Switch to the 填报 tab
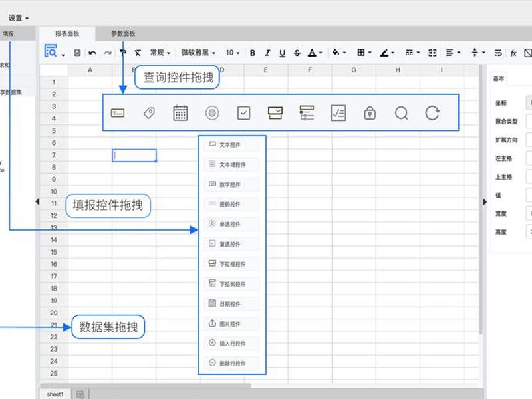 [8, 34]
